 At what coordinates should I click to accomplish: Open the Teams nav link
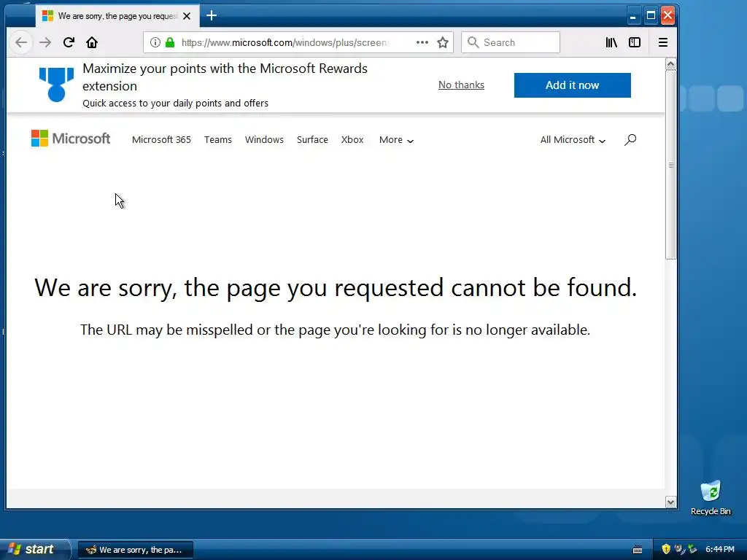click(218, 139)
